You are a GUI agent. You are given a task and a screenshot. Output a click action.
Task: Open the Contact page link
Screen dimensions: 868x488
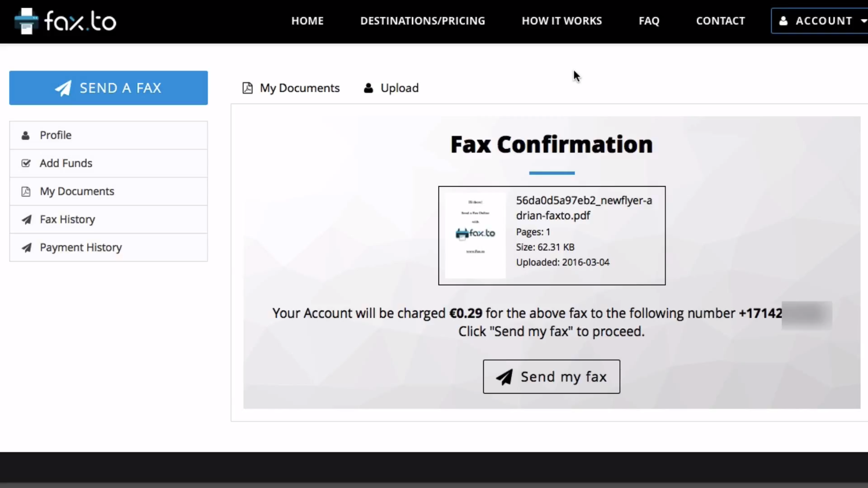click(x=720, y=21)
